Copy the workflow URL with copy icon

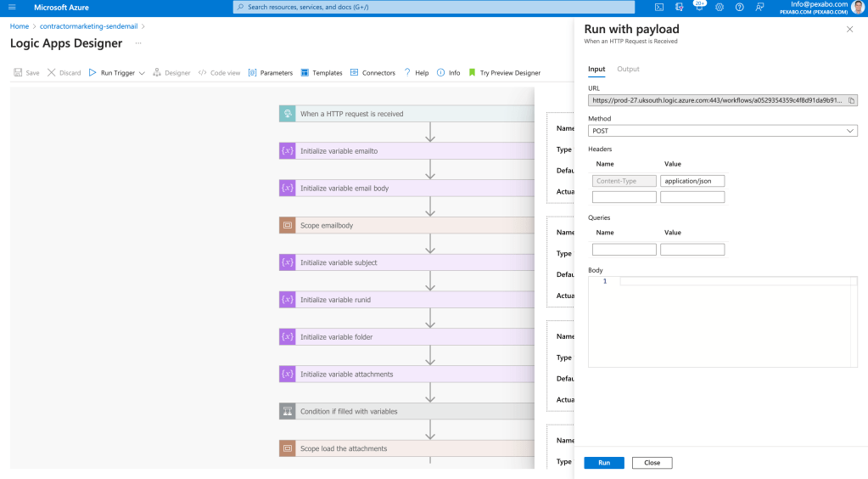(x=851, y=100)
